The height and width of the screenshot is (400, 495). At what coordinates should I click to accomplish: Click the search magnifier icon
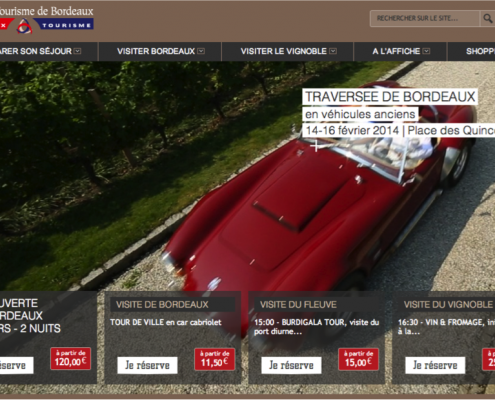pyautogui.click(x=487, y=18)
